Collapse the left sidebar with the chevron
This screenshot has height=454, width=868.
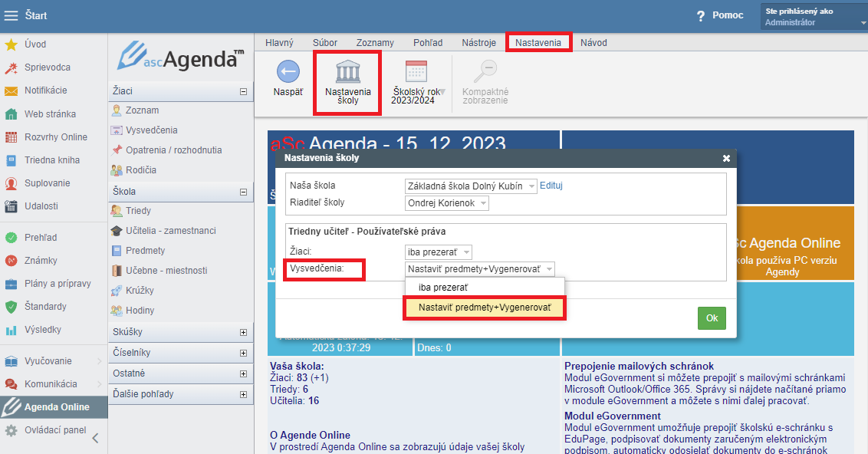coord(95,439)
